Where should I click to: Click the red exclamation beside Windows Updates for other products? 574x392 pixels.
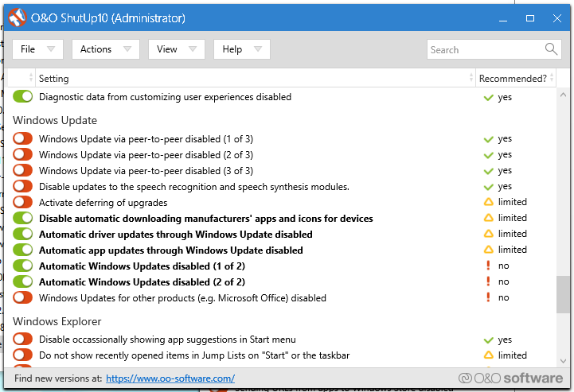pyautogui.click(x=488, y=297)
